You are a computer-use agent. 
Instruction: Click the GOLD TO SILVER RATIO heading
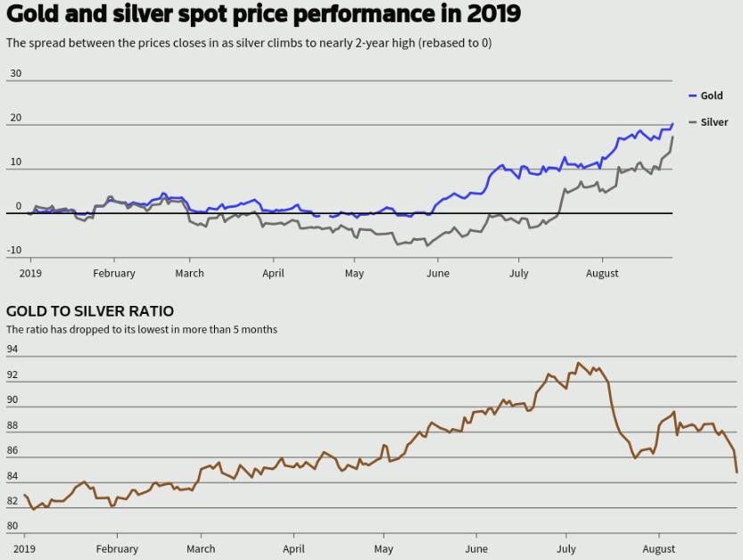(90, 311)
